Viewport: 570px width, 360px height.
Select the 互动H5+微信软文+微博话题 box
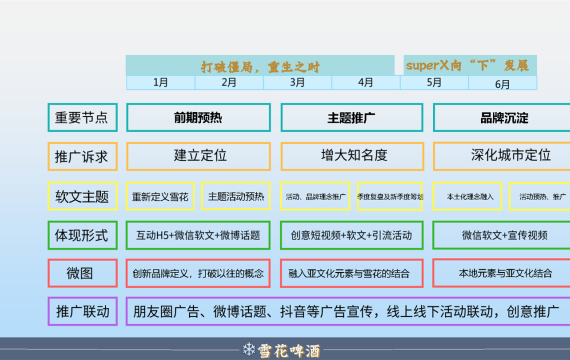tap(198, 235)
